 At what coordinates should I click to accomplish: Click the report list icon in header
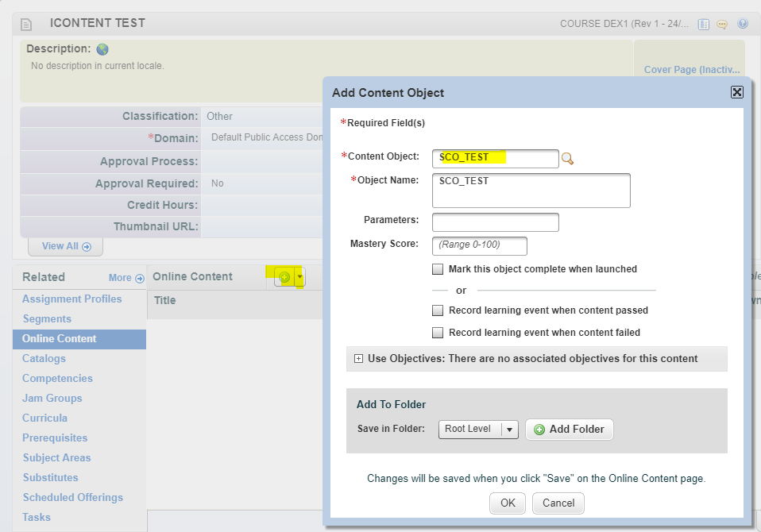pyautogui.click(x=703, y=24)
